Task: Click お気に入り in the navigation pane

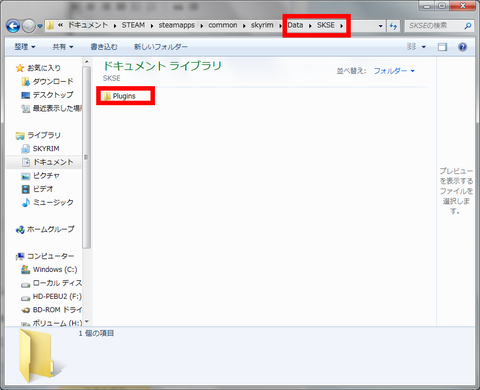Action: pos(44,68)
